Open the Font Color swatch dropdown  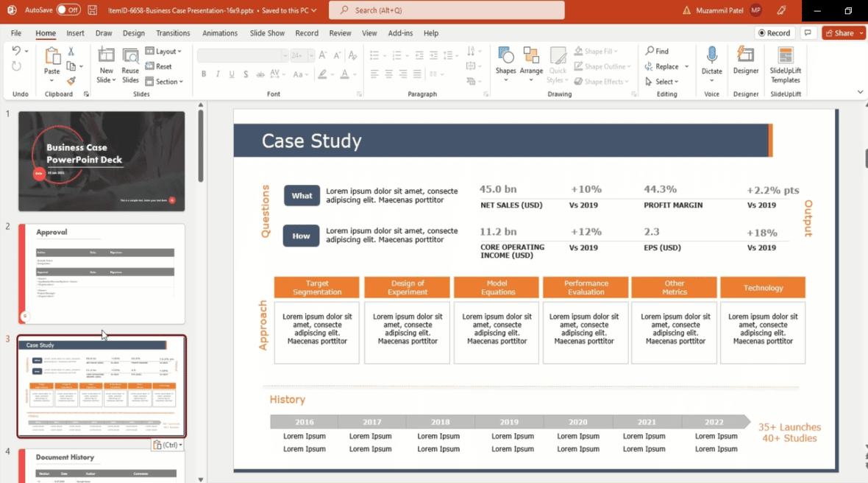(355, 74)
